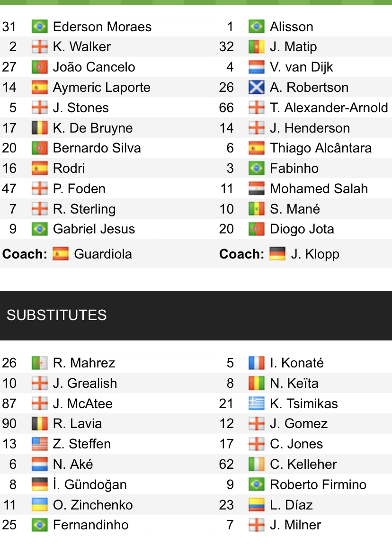Click the Scotland flag beside A. Robertson
Viewport: 392px width, 545px height.
coord(256,88)
